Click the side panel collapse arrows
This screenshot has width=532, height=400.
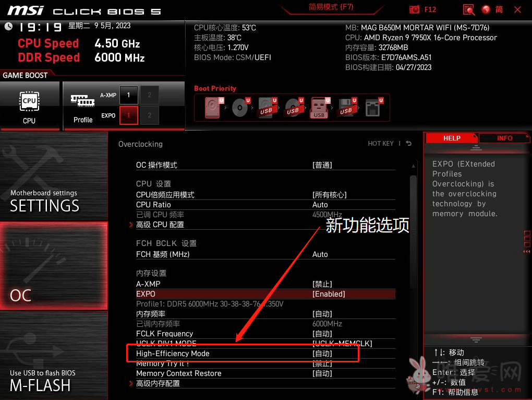(x=527, y=252)
